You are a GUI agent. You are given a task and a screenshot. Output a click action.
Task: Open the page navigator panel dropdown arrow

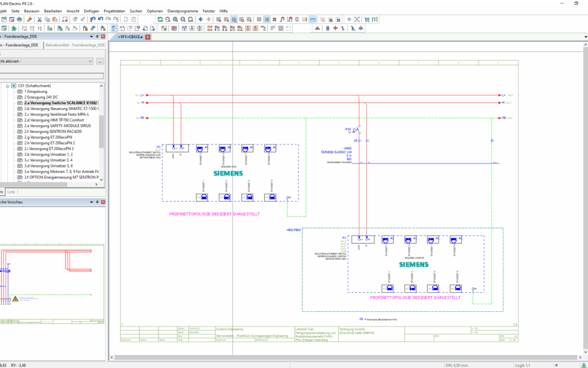tap(91, 37)
